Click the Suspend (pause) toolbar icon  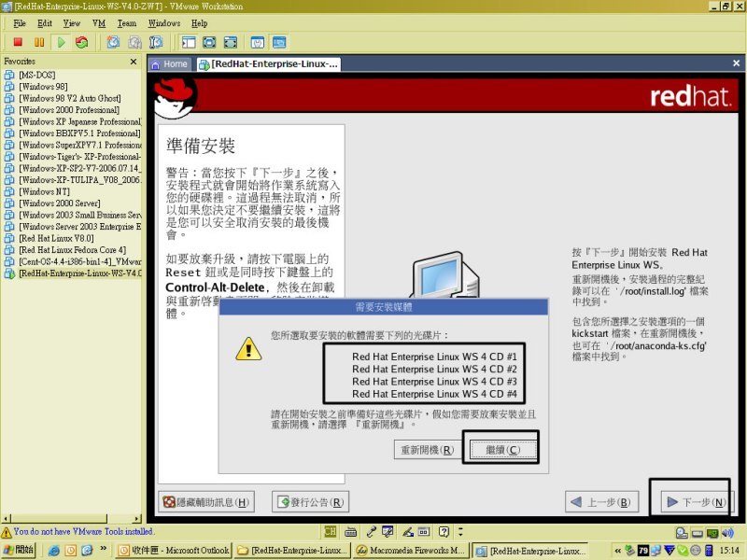pos(39,42)
